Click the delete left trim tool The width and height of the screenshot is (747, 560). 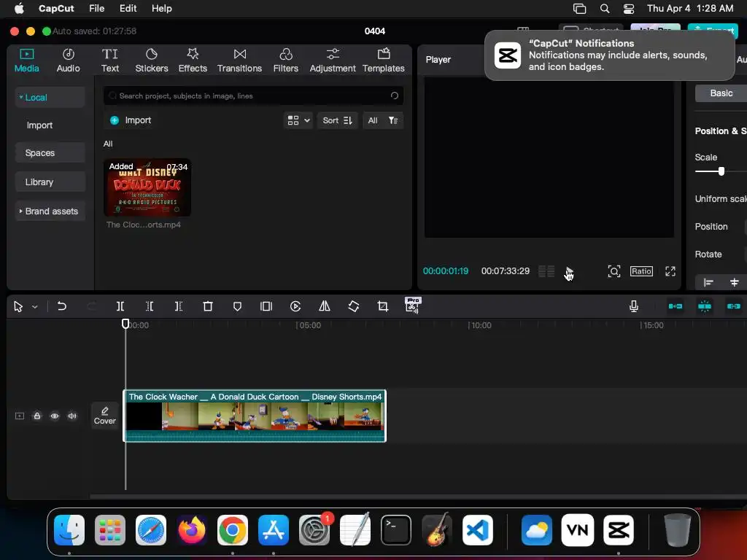pos(149,306)
